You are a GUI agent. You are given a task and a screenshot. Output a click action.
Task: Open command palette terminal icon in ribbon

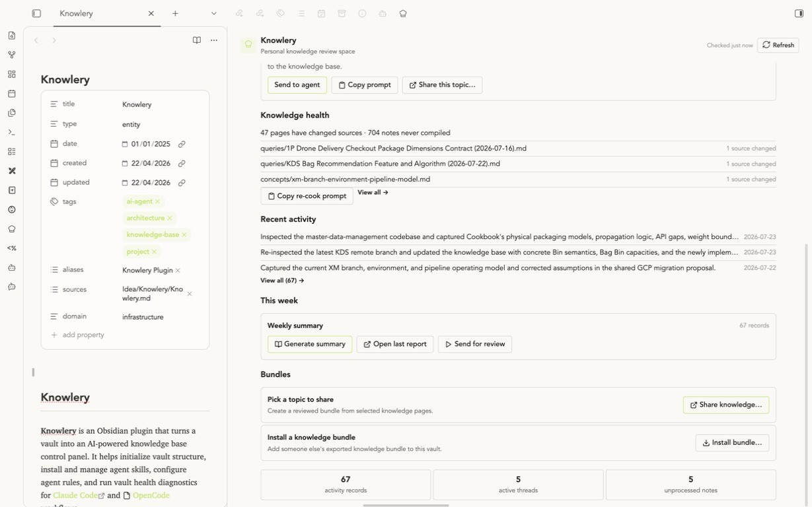pyautogui.click(x=12, y=132)
